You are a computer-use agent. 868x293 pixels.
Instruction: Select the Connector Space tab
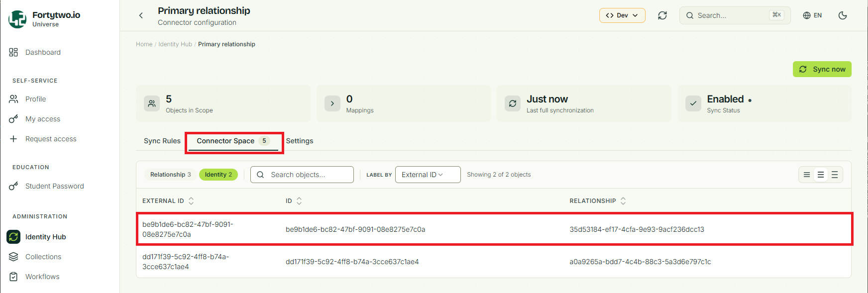(233, 141)
